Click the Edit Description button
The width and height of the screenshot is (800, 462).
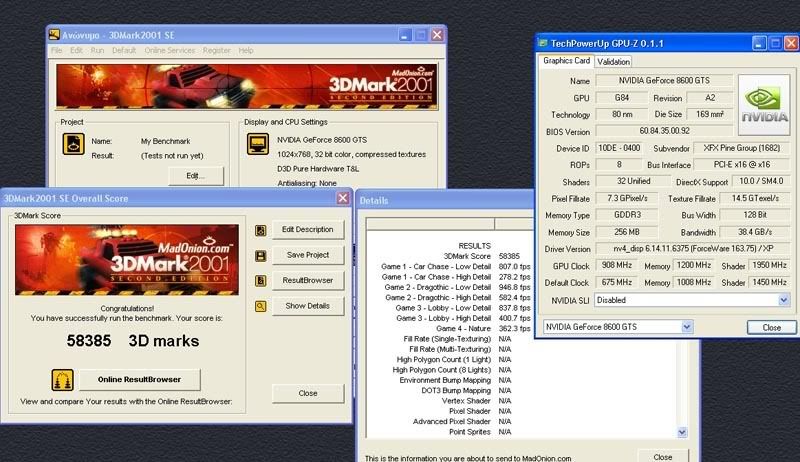[308, 229]
